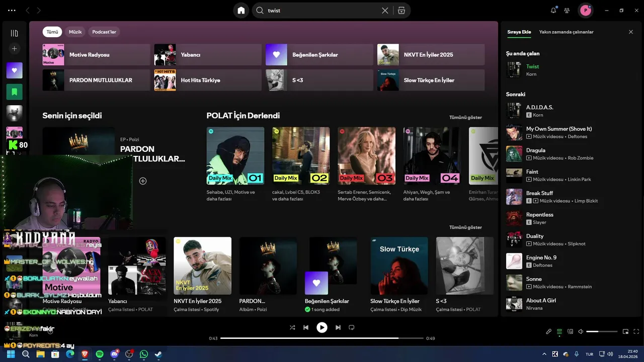Viewport: 644px width, 362px height.
Task: Open Hot Hits Türkiye shortcut tile
Action: pos(208,80)
